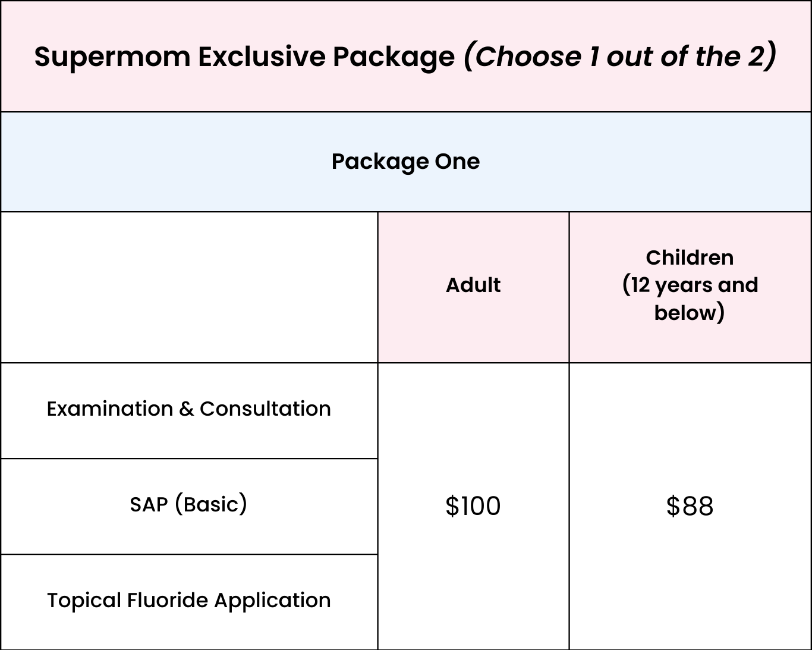Select the "SAP (Basic)" row

(x=189, y=505)
